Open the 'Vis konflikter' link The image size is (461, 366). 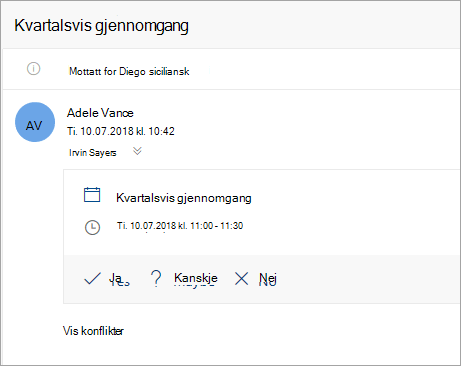pos(93,331)
